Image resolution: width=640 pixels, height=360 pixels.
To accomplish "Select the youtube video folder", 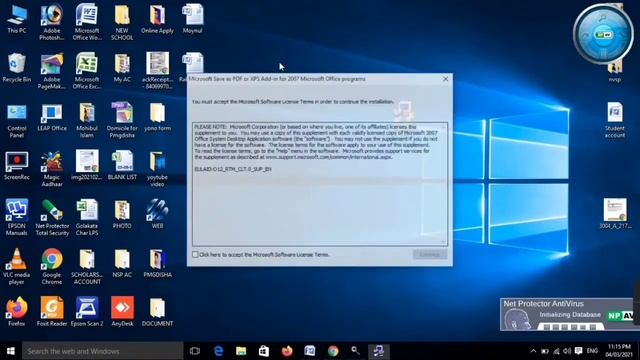I will tap(157, 169).
